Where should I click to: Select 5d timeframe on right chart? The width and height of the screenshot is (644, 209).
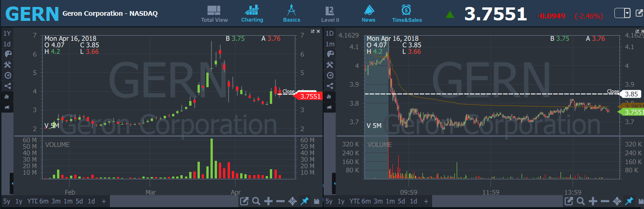tap(402, 201)
